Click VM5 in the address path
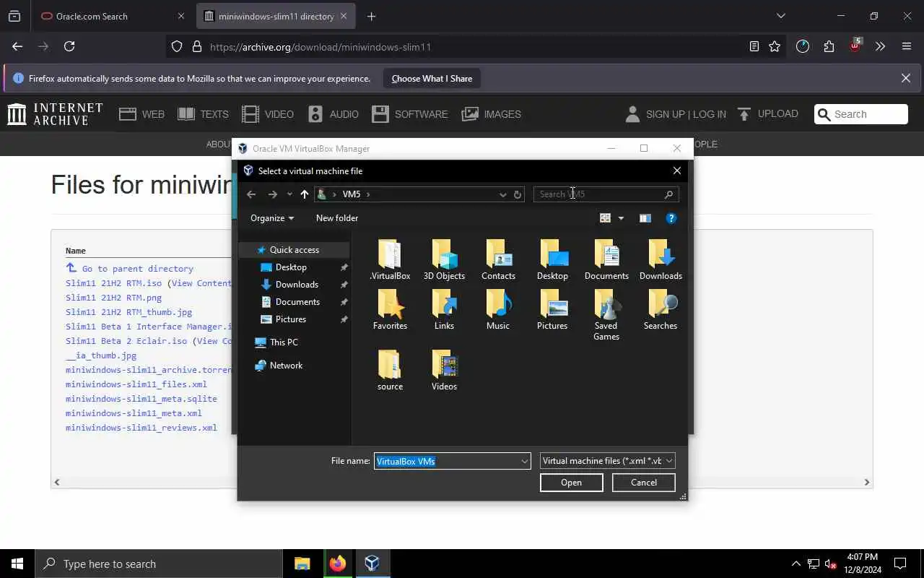Viewport: 924px width, 578px height. click(352, 194)
